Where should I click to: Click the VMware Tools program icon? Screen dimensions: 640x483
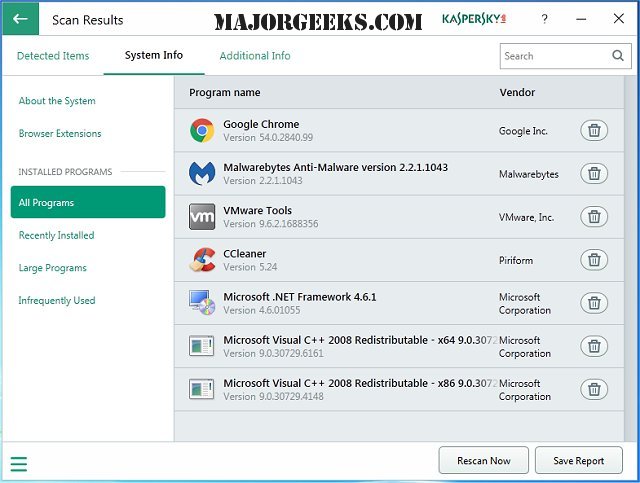(202, 217)
